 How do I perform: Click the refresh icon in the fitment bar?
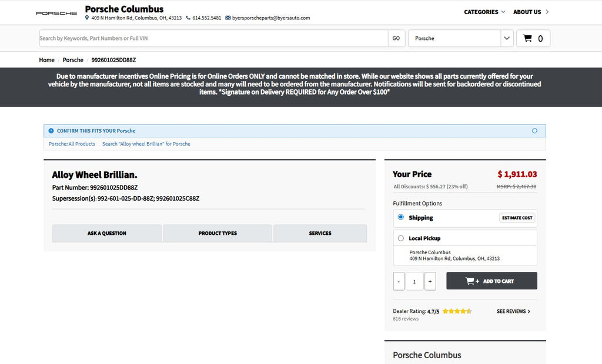pos(534,131)
